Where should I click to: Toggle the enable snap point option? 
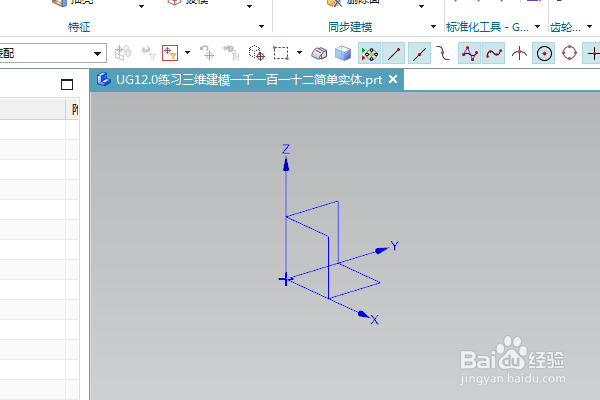370,53
